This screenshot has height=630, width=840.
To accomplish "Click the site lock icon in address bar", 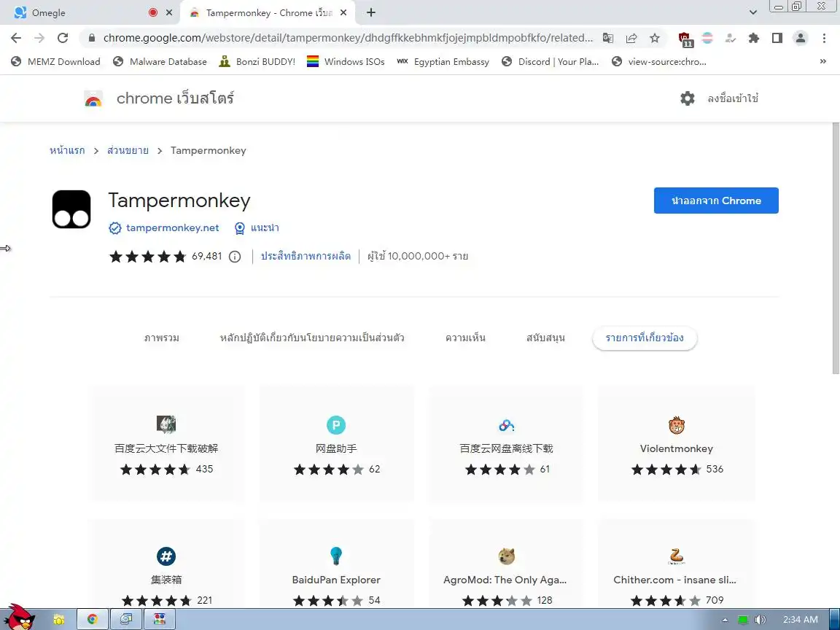I will 92,38.
